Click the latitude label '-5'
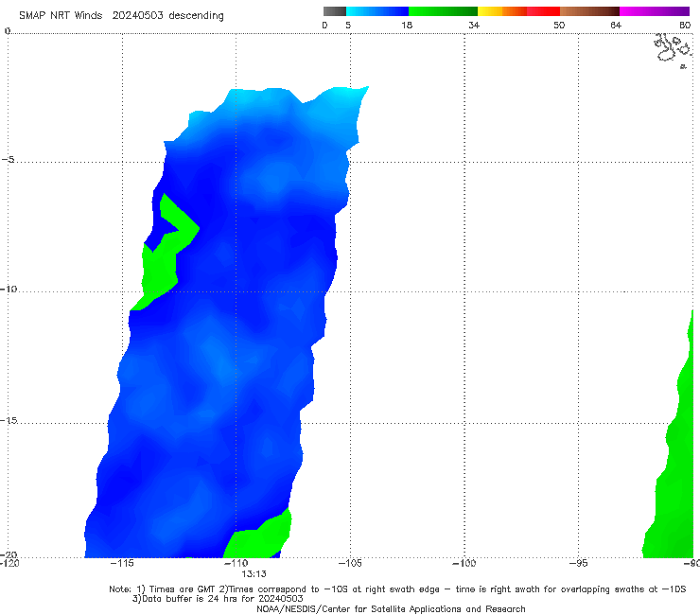This screenshot has width=700, height=615. coord(9,159)
